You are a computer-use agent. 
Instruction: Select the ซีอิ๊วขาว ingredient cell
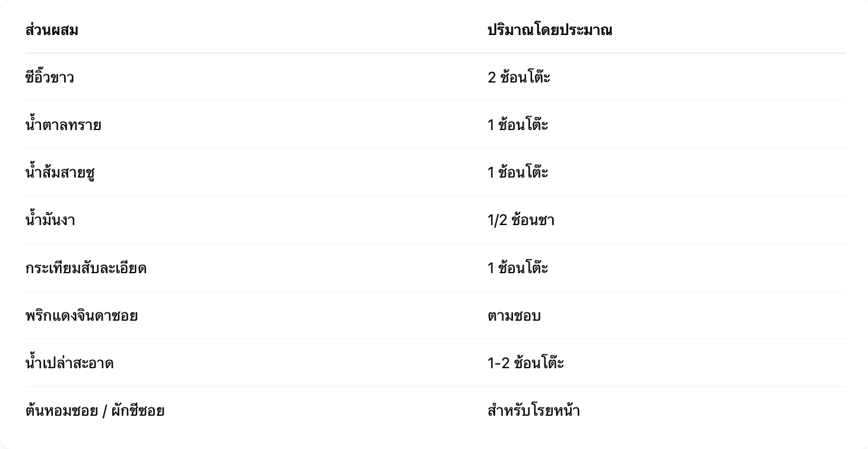coord(49,78)
